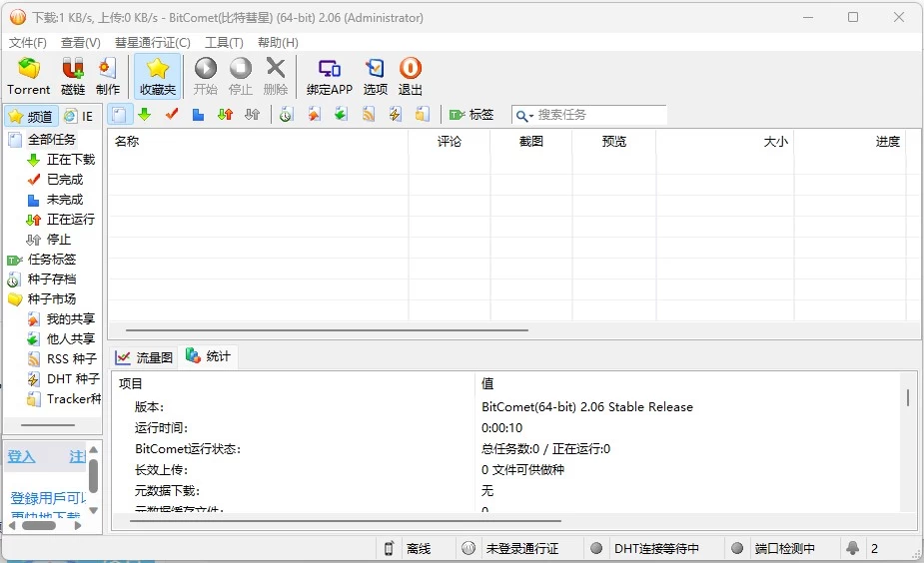Click the 名称 column header
This screenshot has height=563, width=924.
tap(127, 142)
